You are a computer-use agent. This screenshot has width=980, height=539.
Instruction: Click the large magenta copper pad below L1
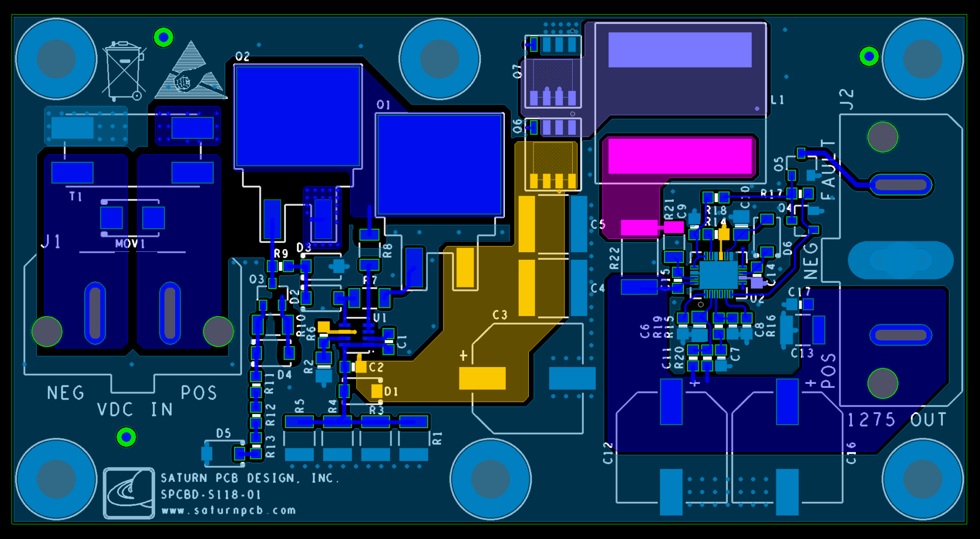(x=680, y=157)
